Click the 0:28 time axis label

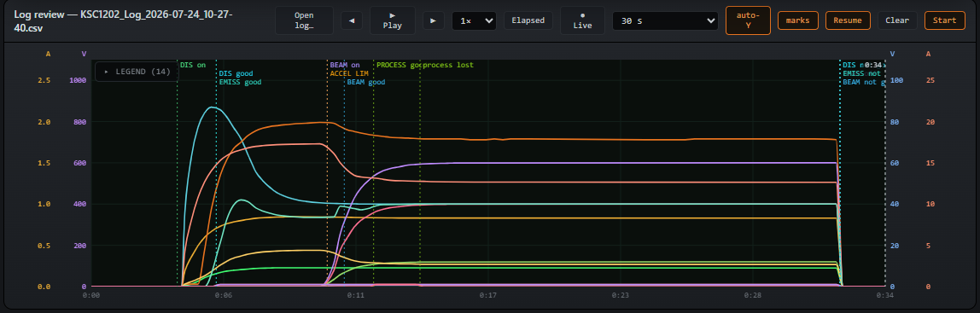click(x=753, y=294)
